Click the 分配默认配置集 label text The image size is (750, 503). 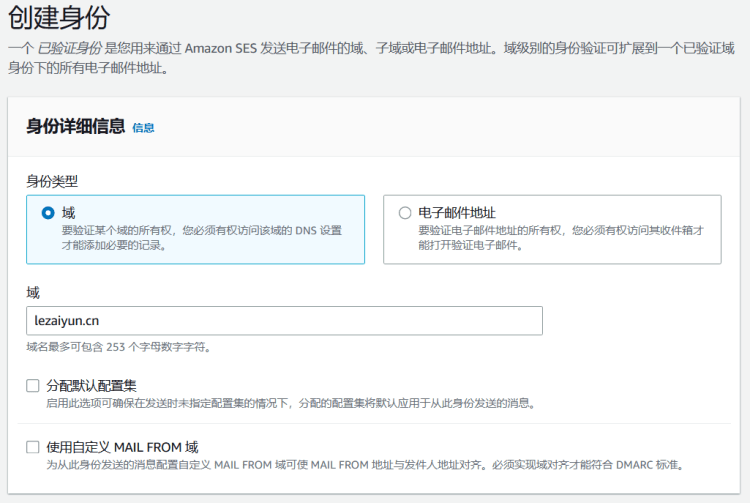91,385
